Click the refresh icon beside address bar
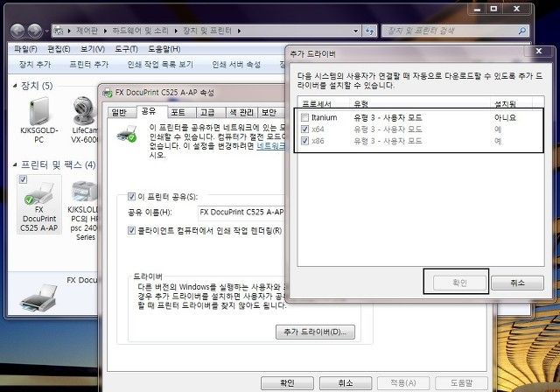 369,31
